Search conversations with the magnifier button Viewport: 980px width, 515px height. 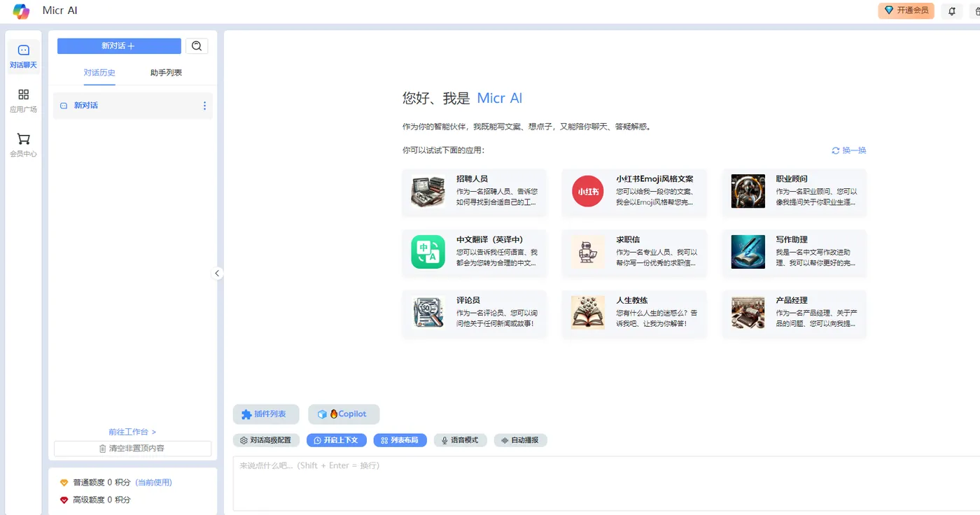(197, 46)
